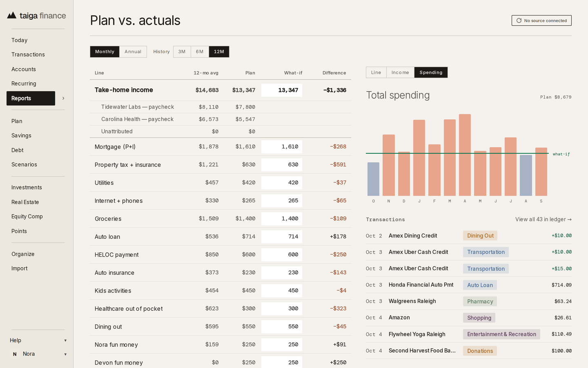Switch chart to Spending tab
Screen dimensions: 588x368
pos(431,72)
